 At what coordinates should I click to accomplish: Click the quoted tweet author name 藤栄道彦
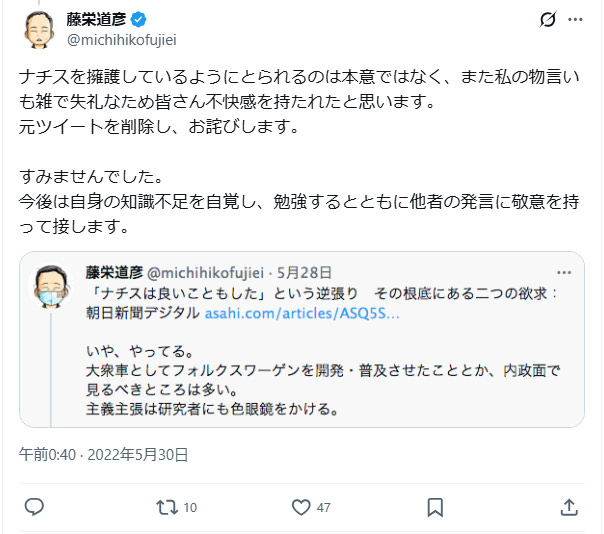pyautogui.click(x=114, y=272)
